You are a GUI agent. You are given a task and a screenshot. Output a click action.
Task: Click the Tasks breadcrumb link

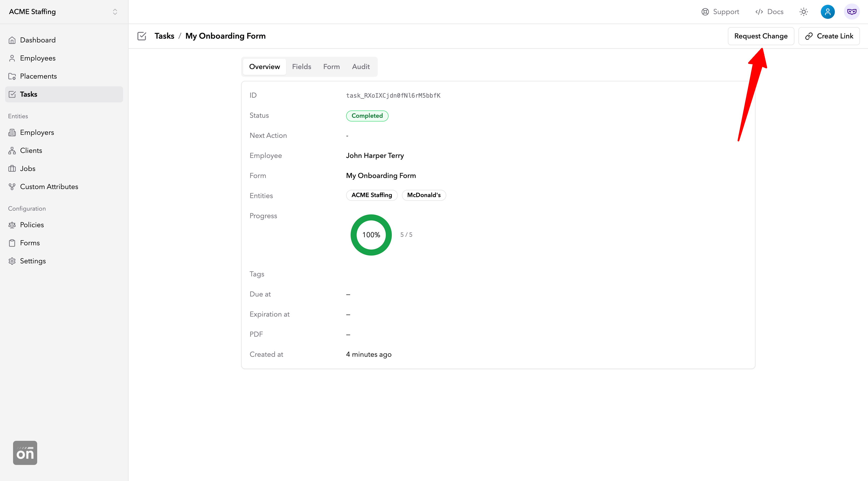click(x=164, y=36)
